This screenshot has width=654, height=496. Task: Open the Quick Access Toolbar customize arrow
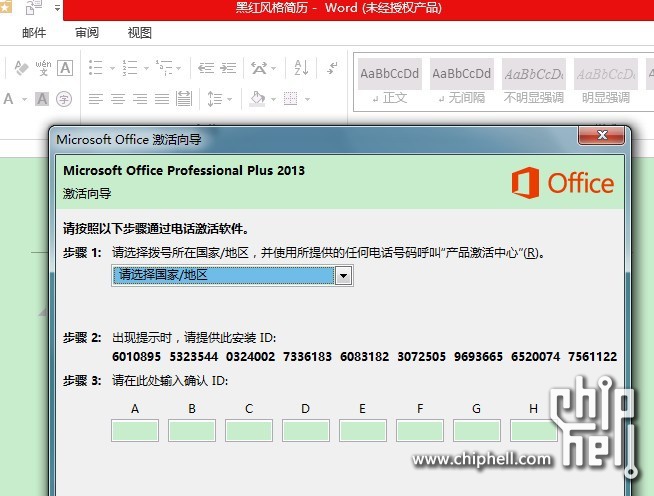click(x=57, y=8)
